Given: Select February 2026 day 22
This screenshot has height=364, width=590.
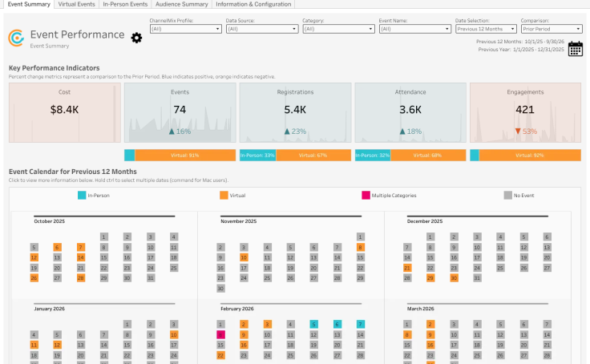Looking at the screenshot, I should click(x=220, y=355).
